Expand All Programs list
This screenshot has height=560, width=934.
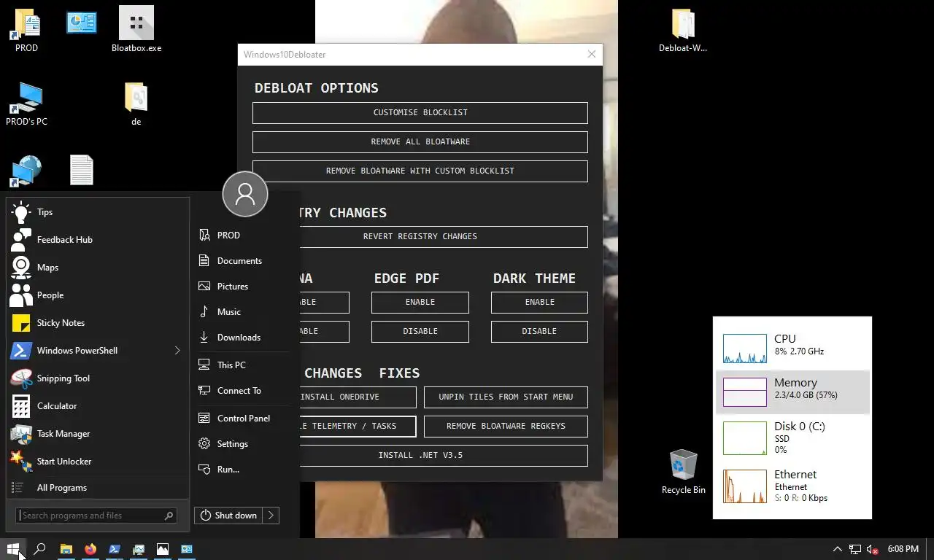98,488
